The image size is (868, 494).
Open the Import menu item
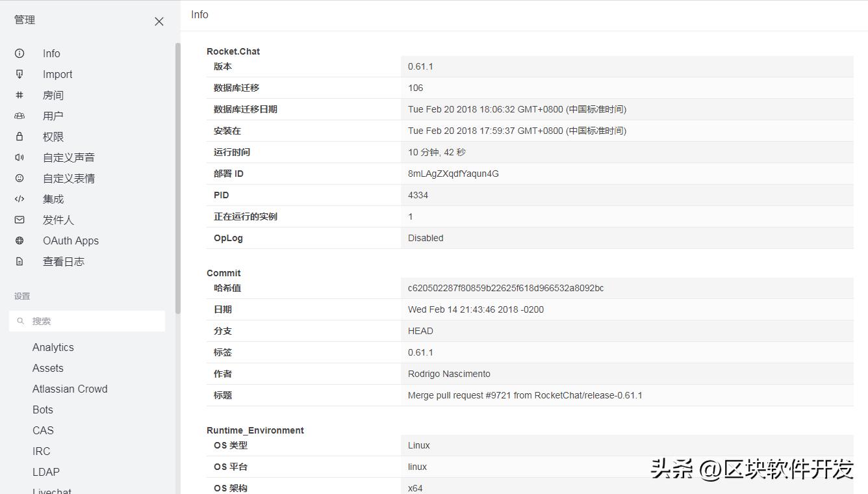[57, 74]
